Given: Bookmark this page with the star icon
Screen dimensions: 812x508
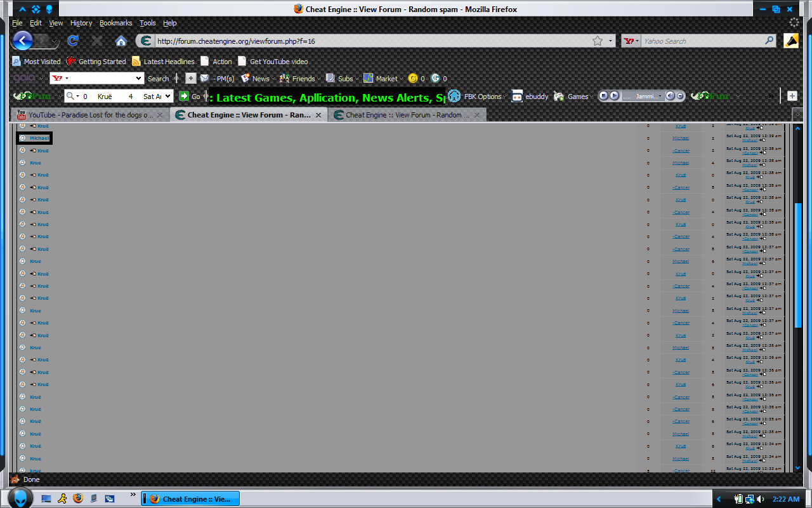Looking at the screenshot, I should pos(597,41).
